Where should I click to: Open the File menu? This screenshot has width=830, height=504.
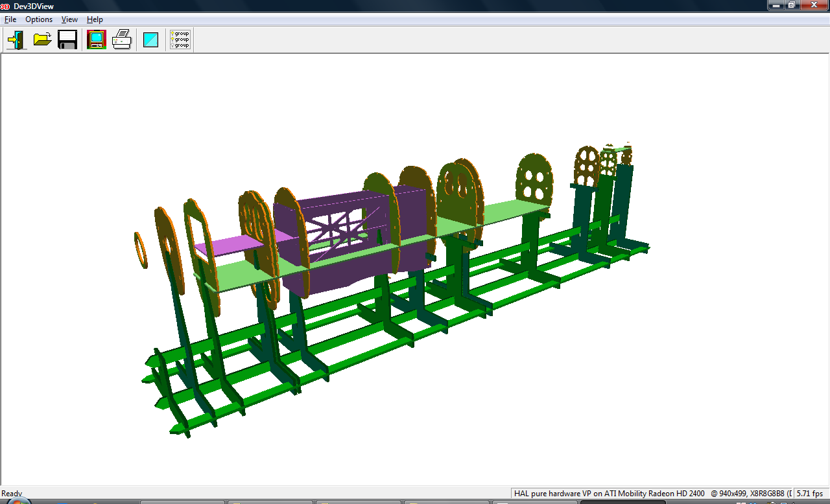click(10, 19)
